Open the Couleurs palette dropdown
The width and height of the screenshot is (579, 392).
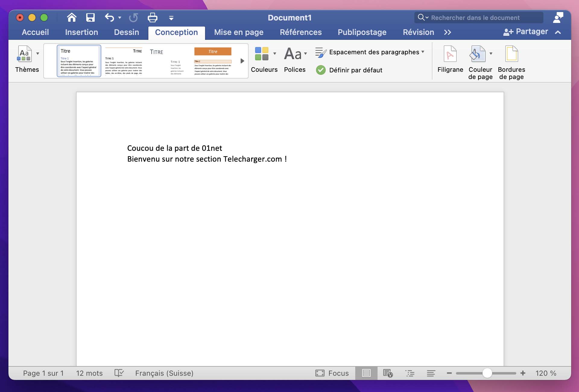point(274,54)
